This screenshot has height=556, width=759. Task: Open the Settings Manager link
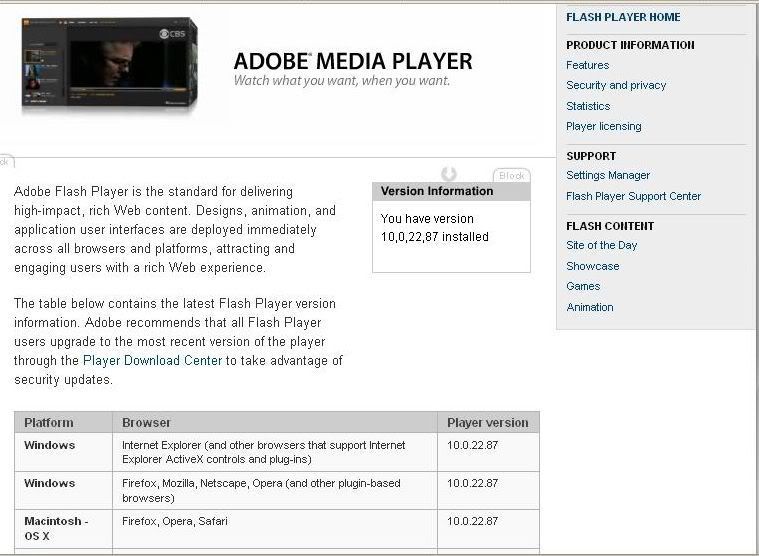click(x=608, y=175)
